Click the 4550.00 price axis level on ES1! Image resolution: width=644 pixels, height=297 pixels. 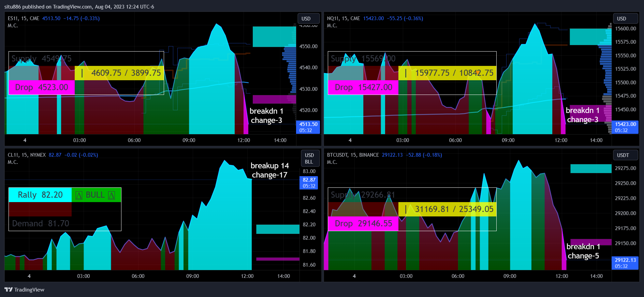tap(308, 46)
